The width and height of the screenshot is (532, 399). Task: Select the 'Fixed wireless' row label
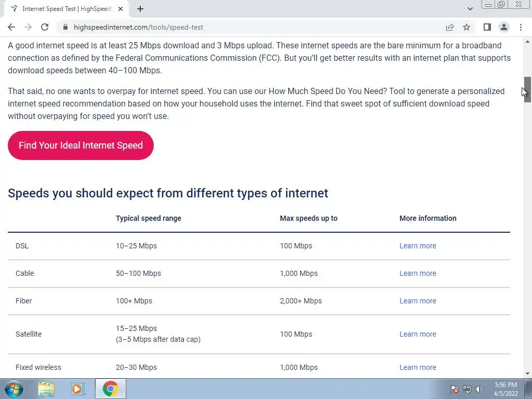coord(38,367)
